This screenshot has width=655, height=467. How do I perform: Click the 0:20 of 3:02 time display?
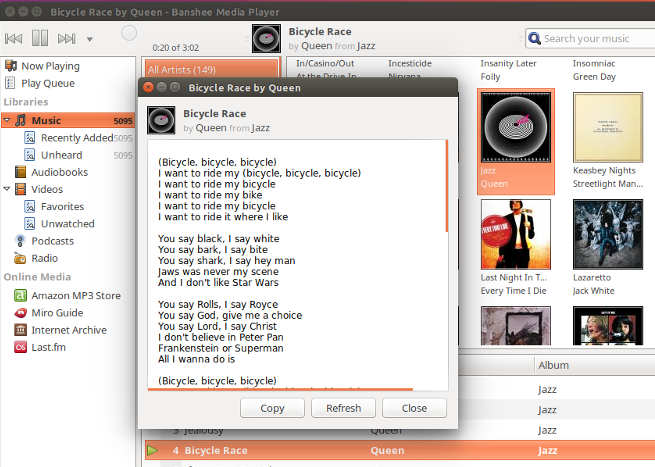175,48
